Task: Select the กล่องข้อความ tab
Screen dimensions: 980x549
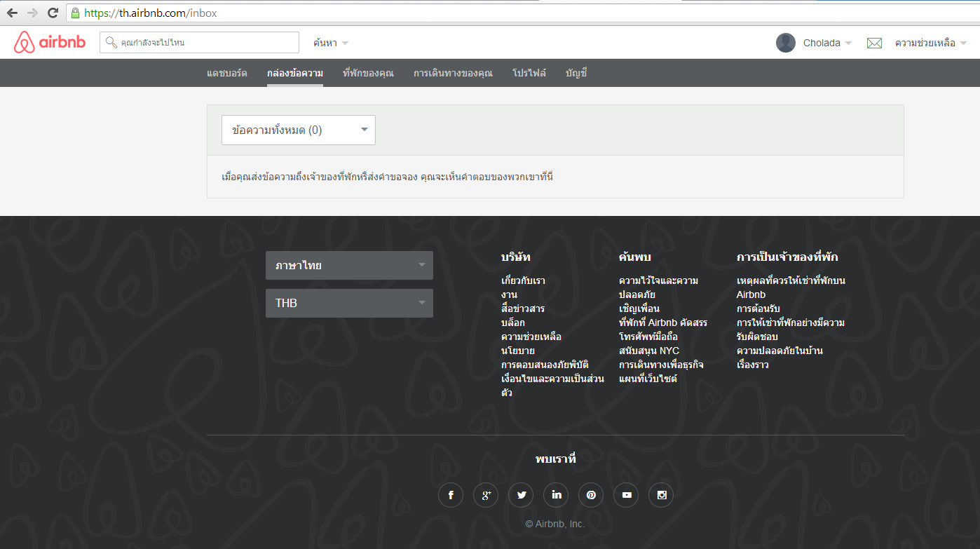Action: [x=295, y=73]
